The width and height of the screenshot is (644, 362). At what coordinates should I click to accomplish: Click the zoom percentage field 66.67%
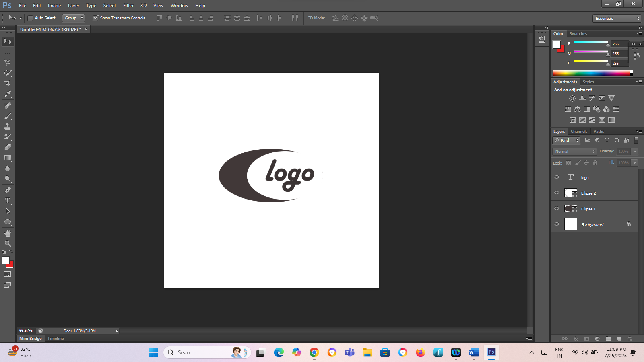tap(26, 331)
